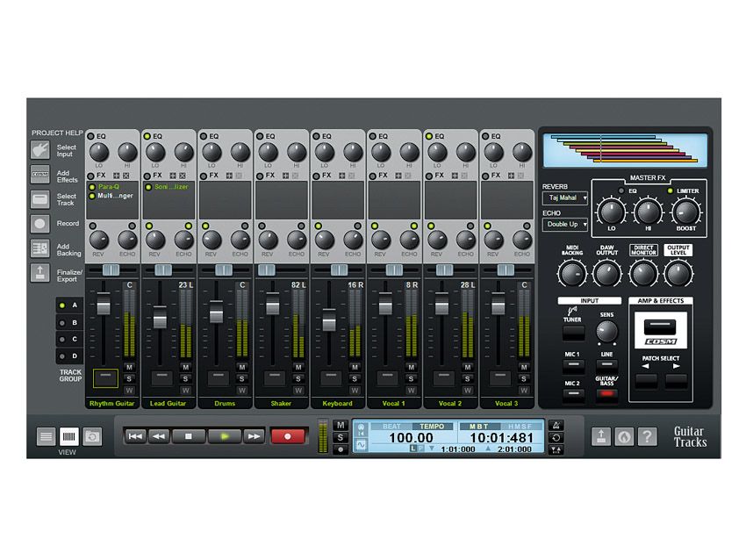Click the tempo value 100.00

(411, 438)
